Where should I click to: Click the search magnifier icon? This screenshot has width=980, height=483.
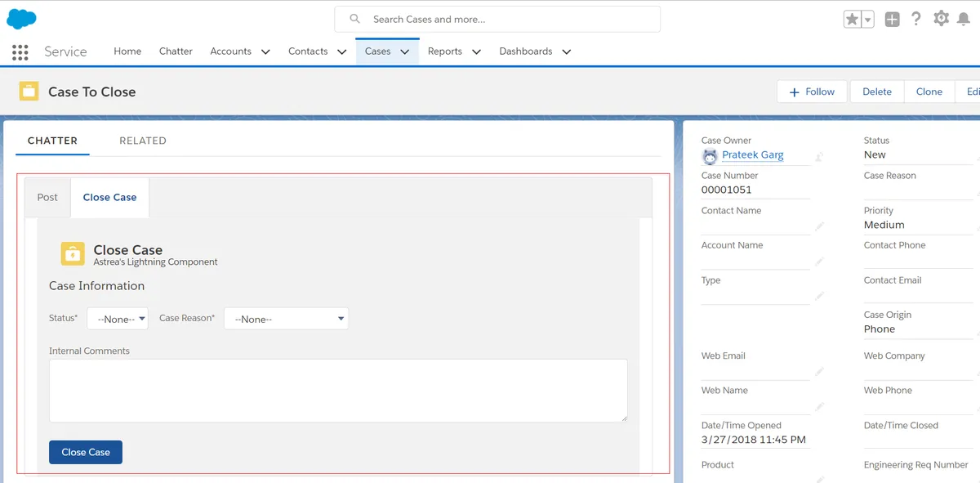(x=354, y=19)
